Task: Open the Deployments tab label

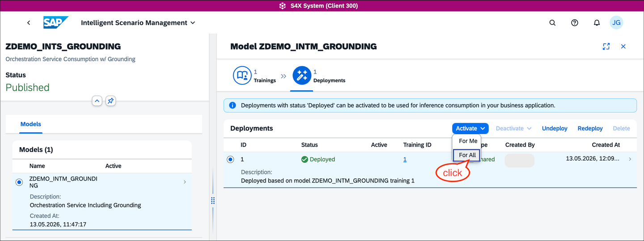Action: [x=329, y=80]
